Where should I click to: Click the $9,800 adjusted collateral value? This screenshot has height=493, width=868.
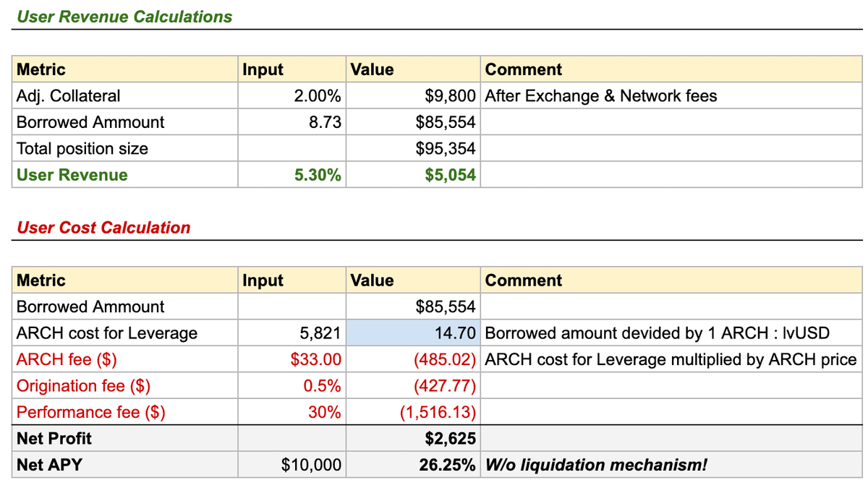[x=412, y=96]
